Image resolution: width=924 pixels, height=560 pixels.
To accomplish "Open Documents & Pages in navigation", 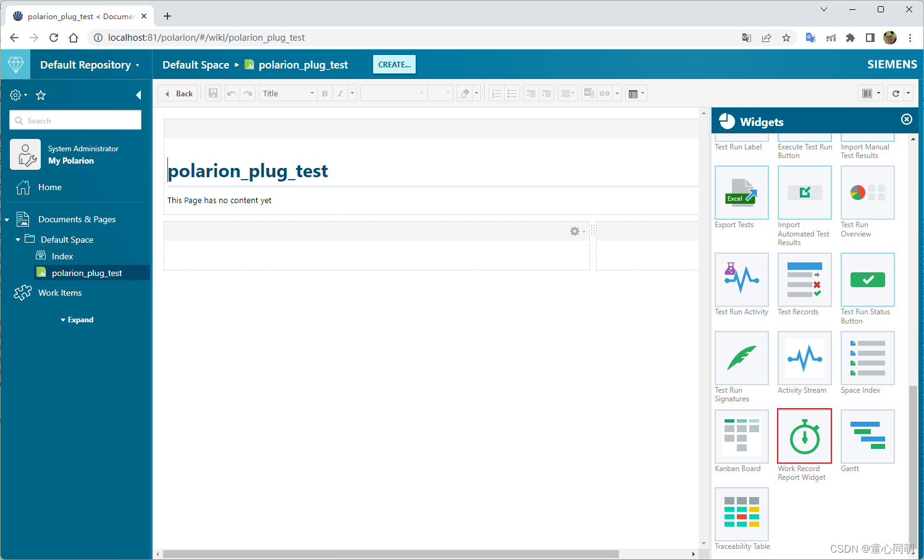I will 77,219.
